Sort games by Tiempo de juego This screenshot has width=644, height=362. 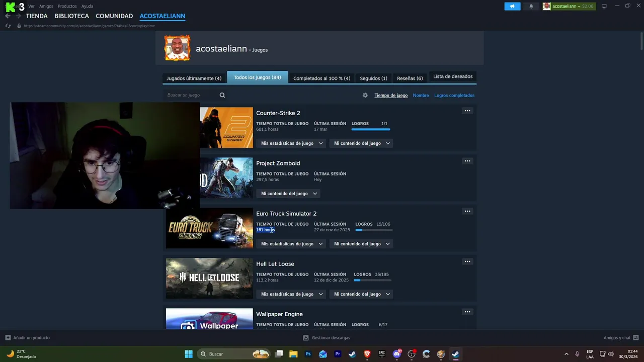[391, 96]
